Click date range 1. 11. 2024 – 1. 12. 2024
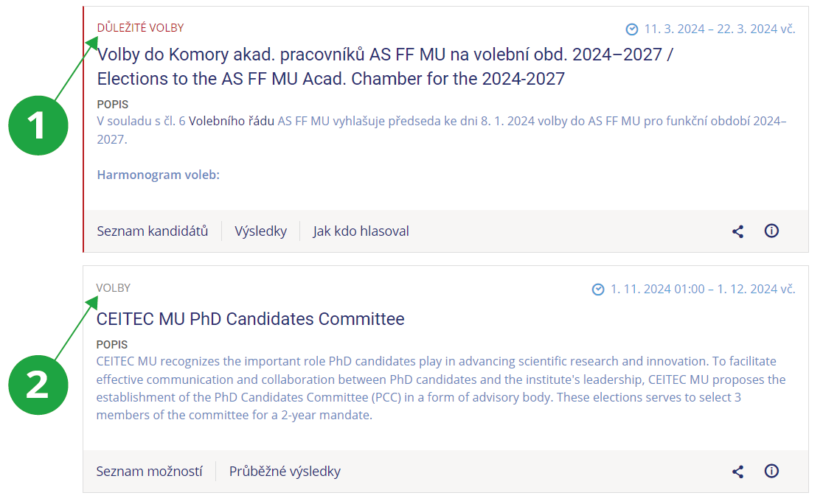823x504 pixels. coord(702,290)
